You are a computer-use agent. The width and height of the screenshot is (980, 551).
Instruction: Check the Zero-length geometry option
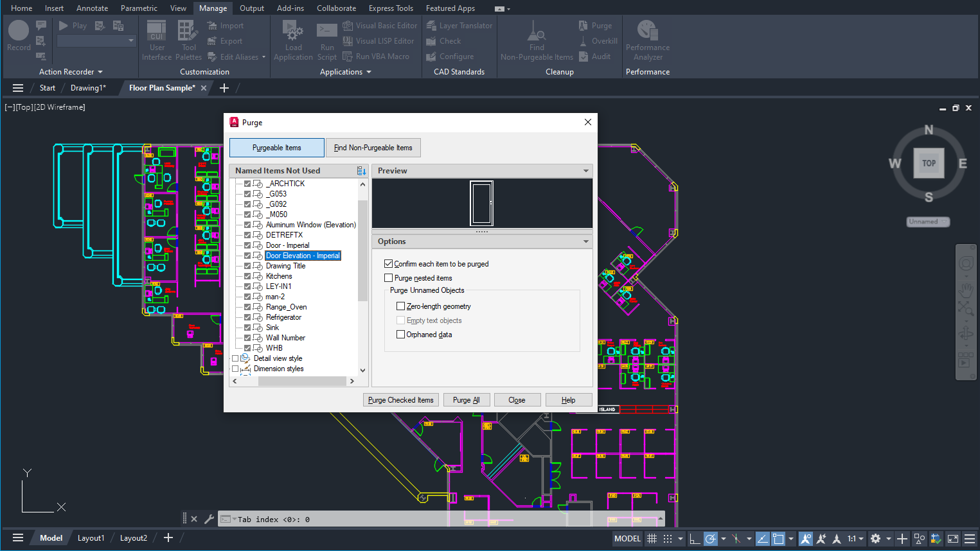click(x=401, y=306)
